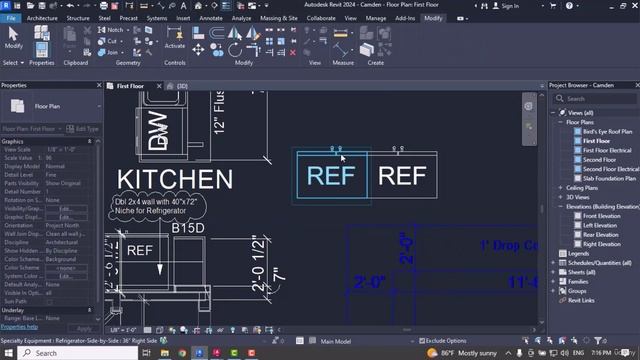Switch to the Massing & Site tab
Screen dimensions: 640x360
tap(279, 18)
